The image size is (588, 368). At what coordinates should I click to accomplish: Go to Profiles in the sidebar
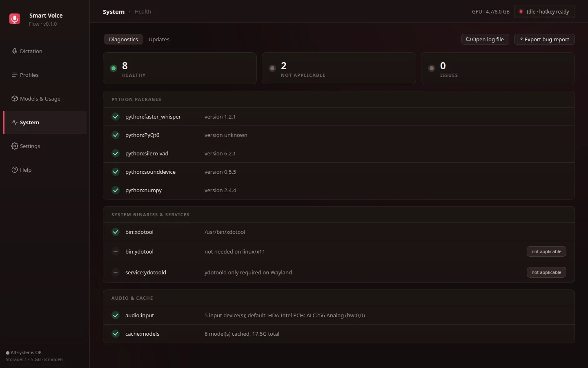(x=45, y=75)
